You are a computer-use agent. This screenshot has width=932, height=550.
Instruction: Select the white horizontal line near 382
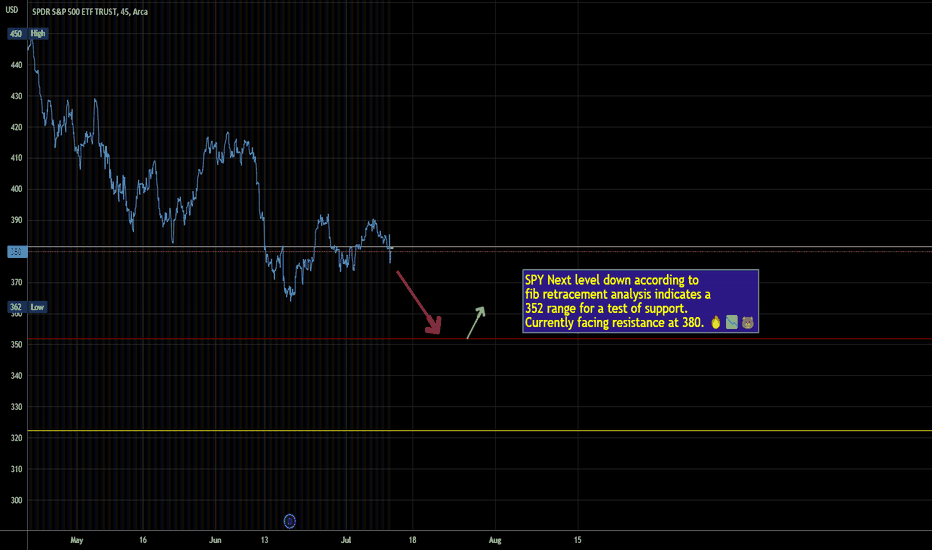click(x=479, y=247)
